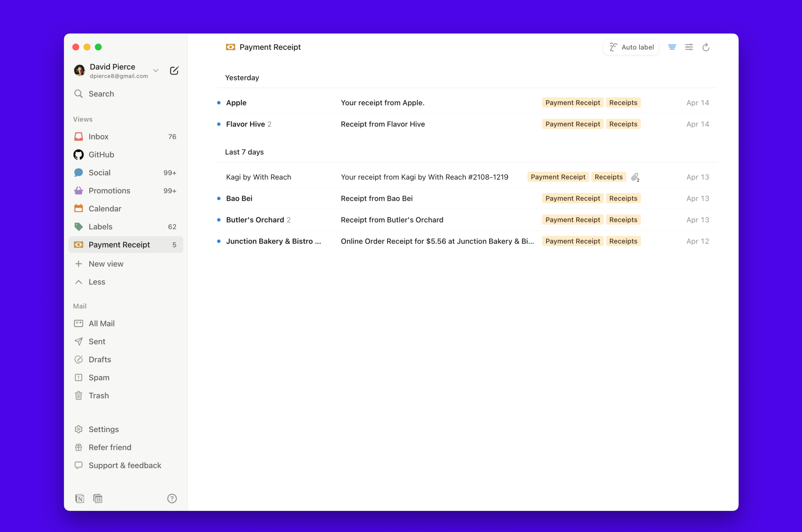802x532 pixels.
Task: Refresh the mailbox with the reload icon
Action: pyautogui.click(x=706, y=47)
